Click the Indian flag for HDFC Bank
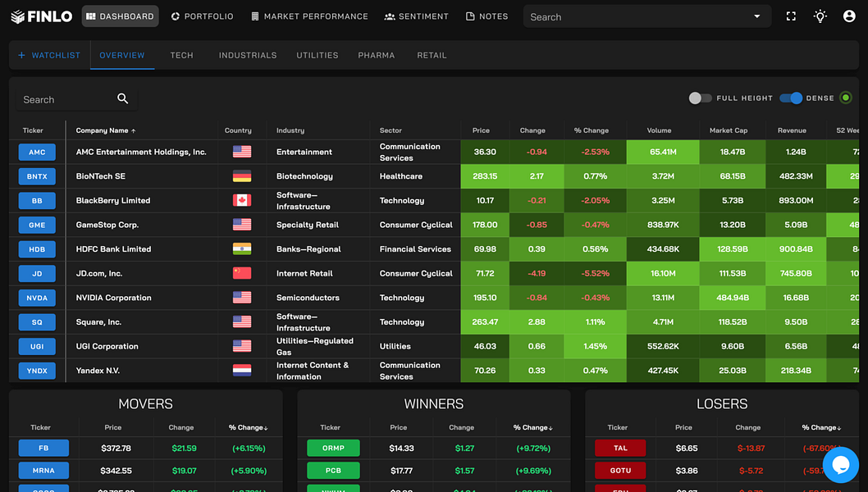Image resolution: width=868 pixels, height=492 pixels. pos(242,249)
